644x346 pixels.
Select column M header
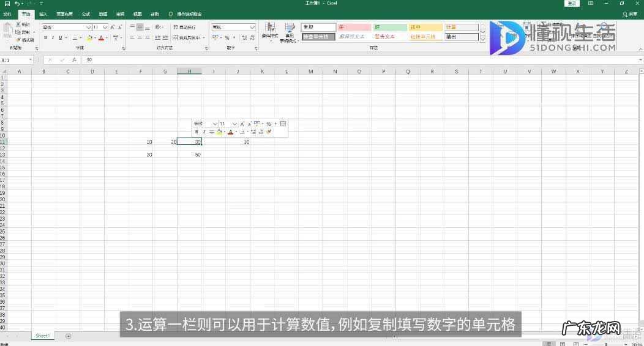pos(310,72)
